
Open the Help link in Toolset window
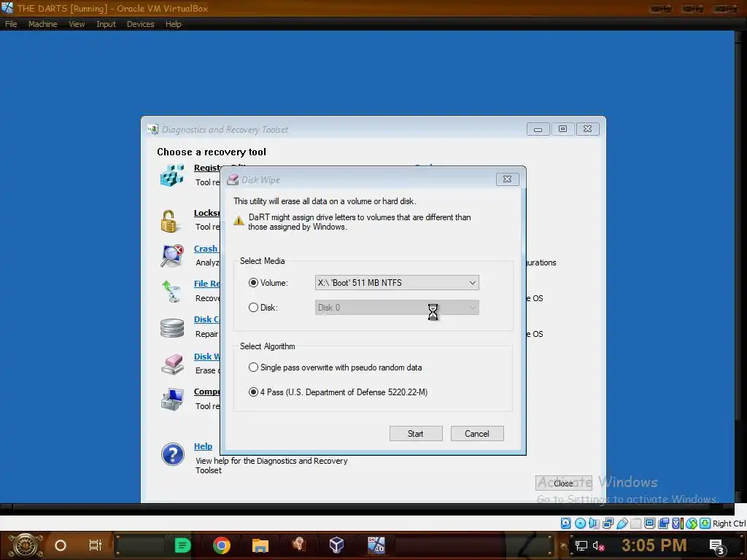click(203, 447)
